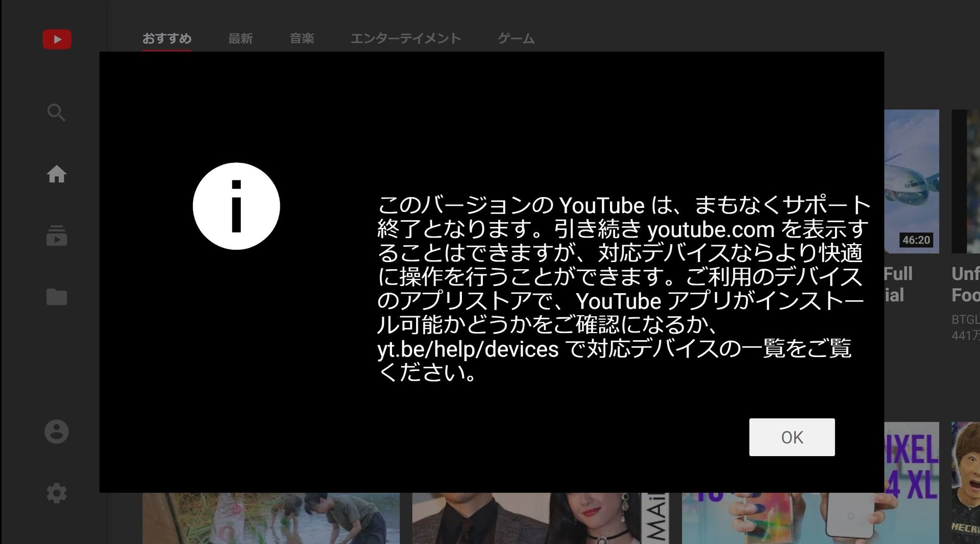980x544 pixels.
Task: Open the search magnifier icon
Action: [56, 112]
